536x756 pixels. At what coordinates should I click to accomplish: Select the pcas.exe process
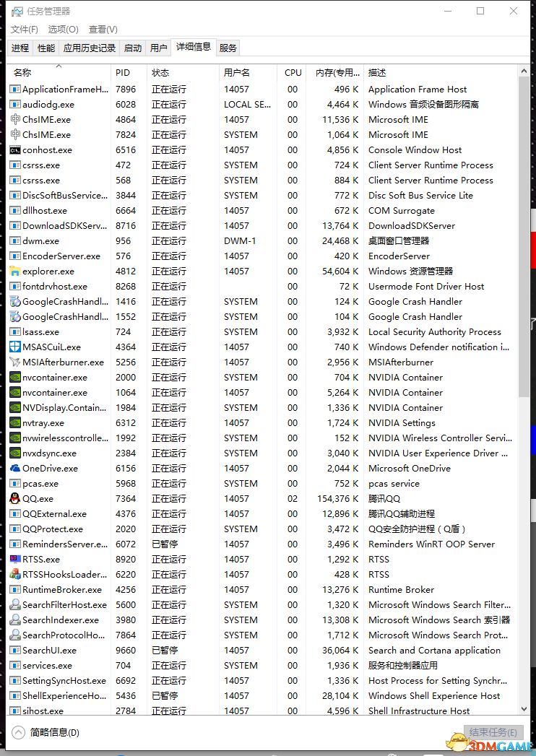pos(262,484)
